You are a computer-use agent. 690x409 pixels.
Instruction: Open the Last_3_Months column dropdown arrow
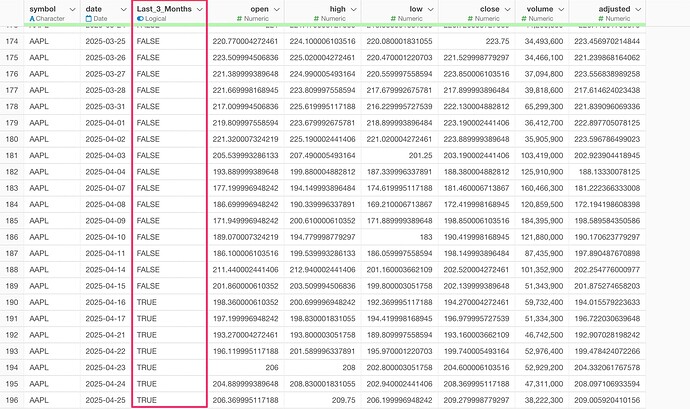tap(200, 9)
